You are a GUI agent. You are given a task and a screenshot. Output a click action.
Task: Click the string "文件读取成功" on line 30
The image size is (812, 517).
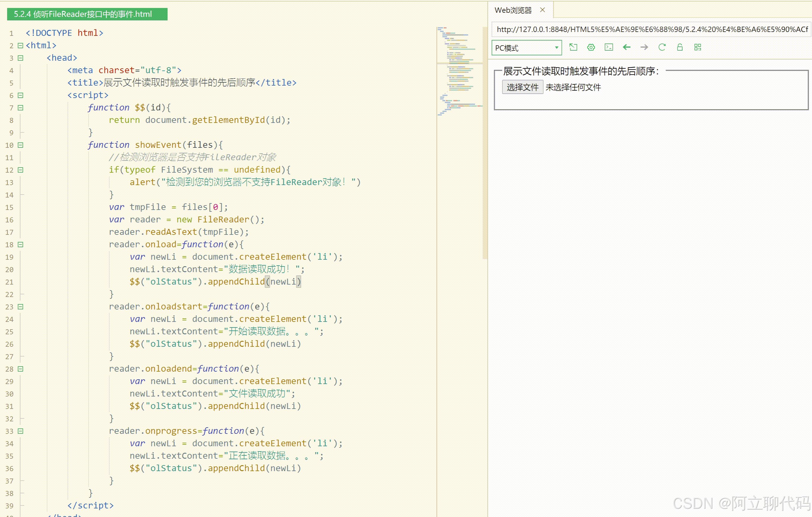tap(257, 394)
